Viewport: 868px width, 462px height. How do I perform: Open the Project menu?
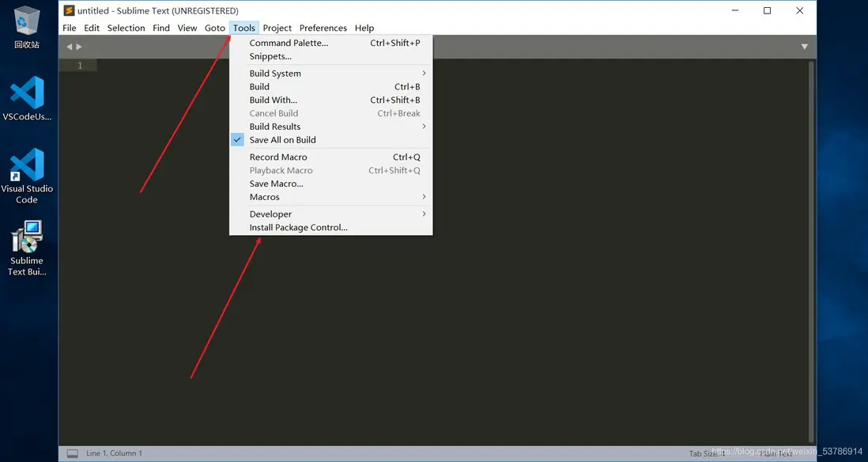pyautogui.click(x=277, y=28)
